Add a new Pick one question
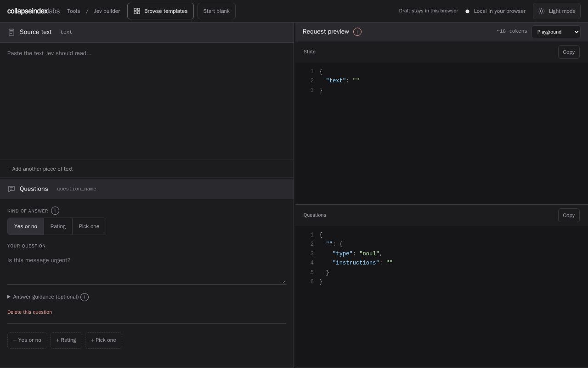The image size is (588, 368). [103, 340]
